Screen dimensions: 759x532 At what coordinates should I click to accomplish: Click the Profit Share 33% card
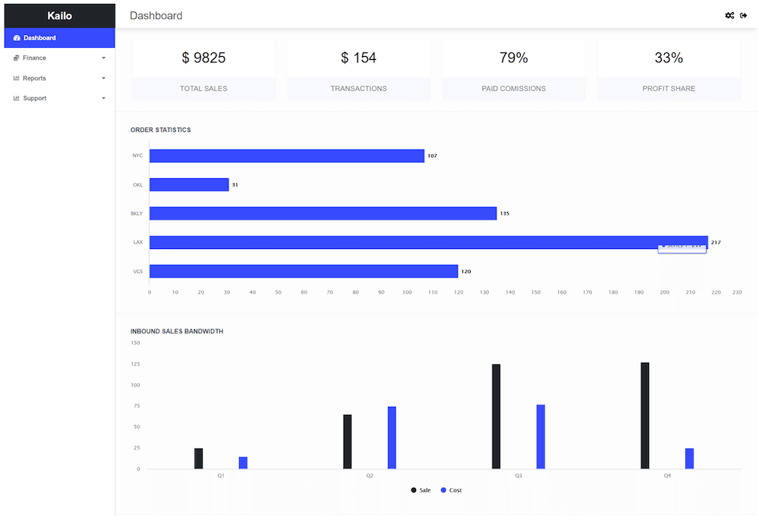pos(669,70)
